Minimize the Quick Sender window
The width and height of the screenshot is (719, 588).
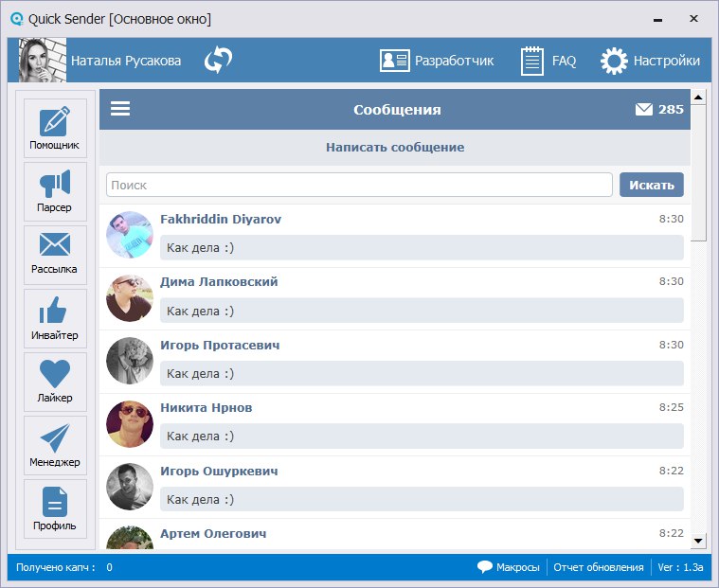658,19
